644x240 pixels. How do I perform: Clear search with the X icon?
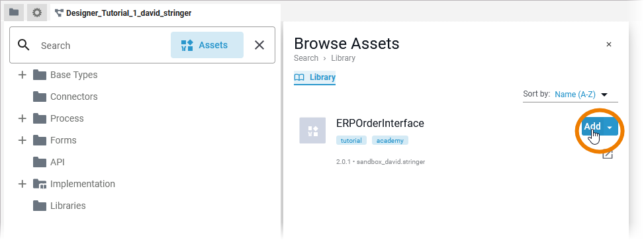259,45
